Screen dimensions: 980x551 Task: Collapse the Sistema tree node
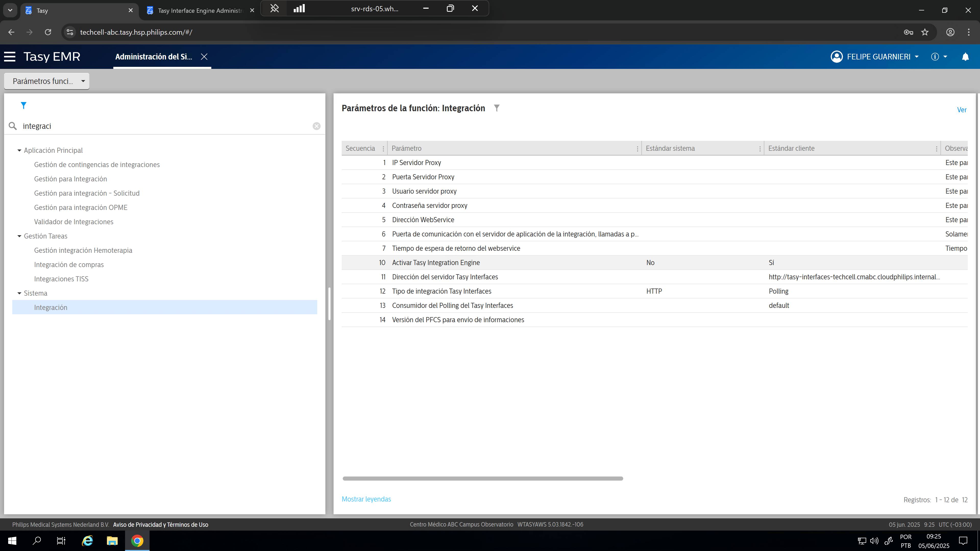tap(19, 293)
